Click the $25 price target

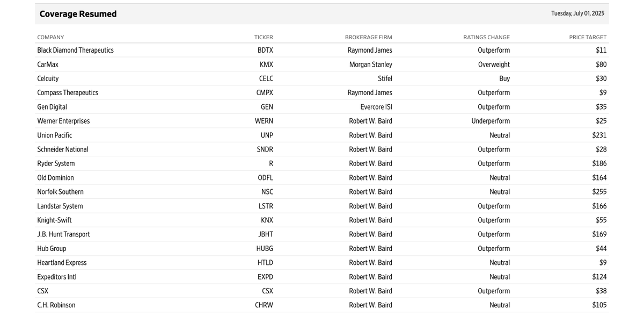tap(601, 121)
